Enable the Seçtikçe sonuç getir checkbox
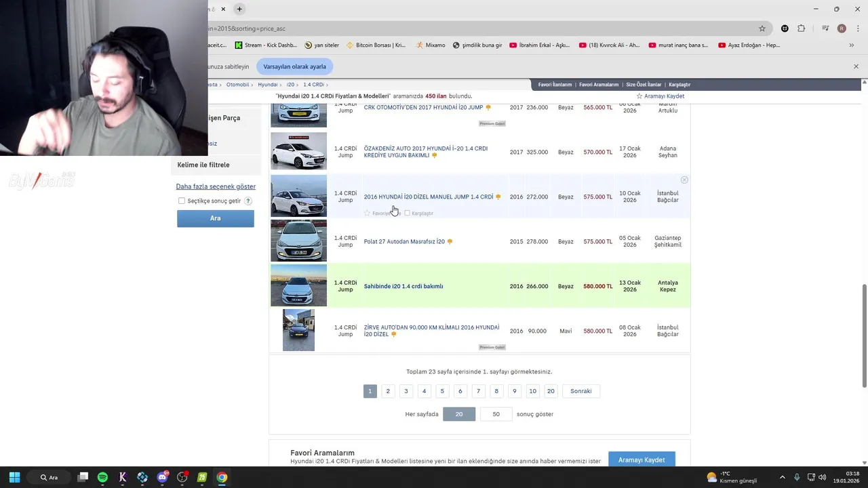 point(182,201)
